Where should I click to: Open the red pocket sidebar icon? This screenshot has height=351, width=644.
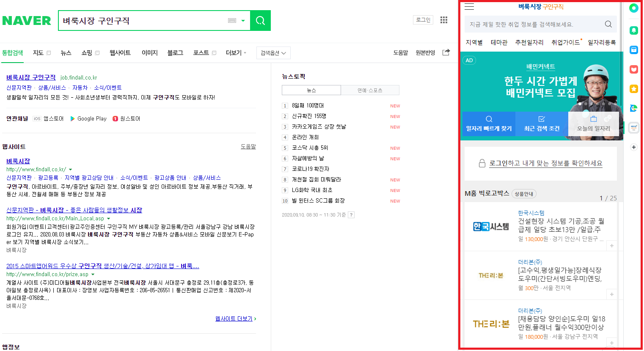pyautogui.click(x=633, y=69)
